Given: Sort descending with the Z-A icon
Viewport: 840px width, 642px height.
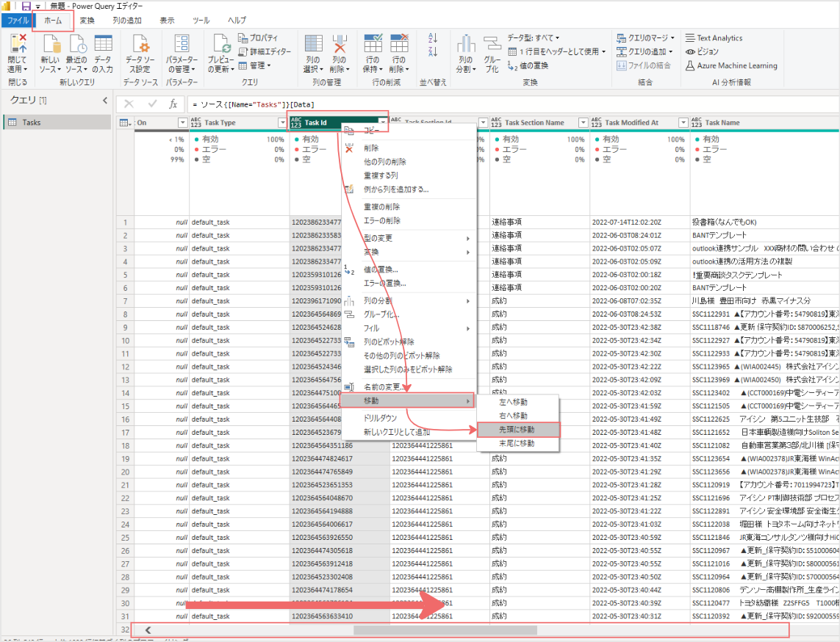Looking at the screenshot, I should pos(433,51).
